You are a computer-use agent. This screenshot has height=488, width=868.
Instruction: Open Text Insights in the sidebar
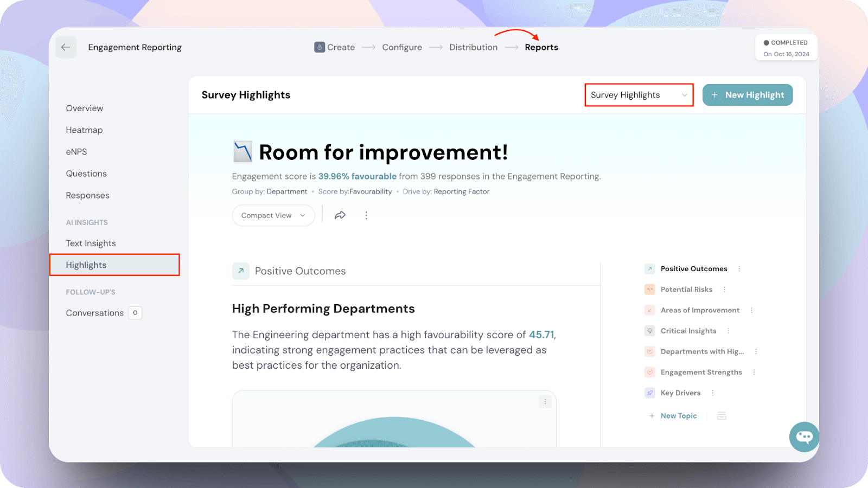click(x=91, y=243)
